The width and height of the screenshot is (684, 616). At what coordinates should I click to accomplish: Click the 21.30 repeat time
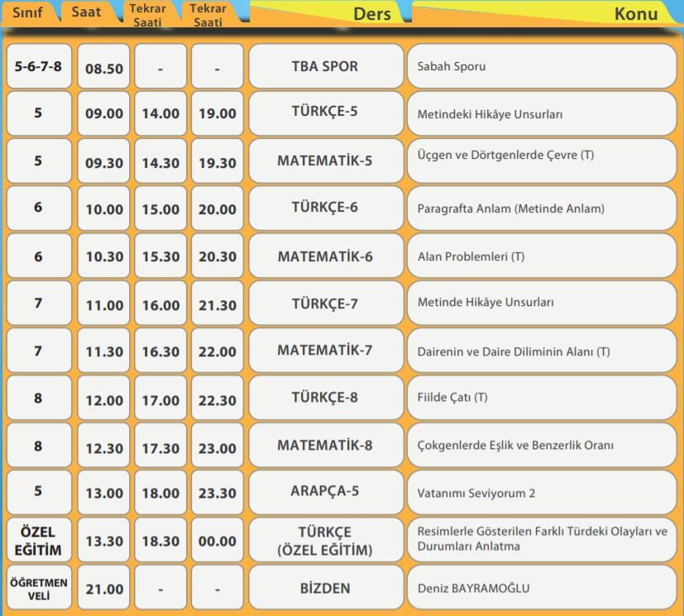click(x=218, y=303)
